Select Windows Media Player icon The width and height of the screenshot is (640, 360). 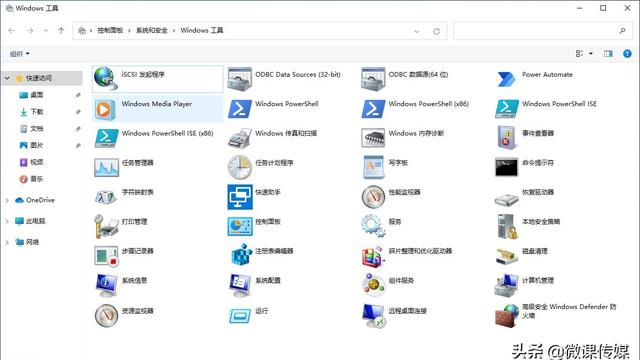tap(105, 109)
